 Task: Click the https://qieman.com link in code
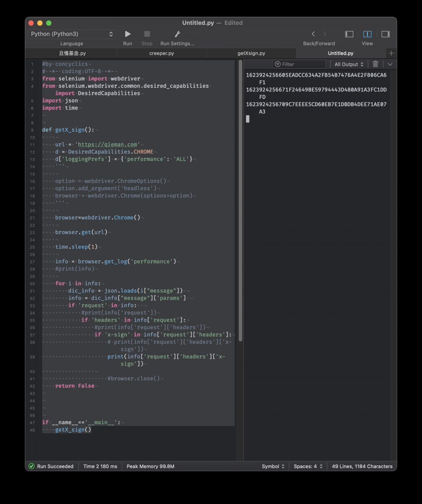click(107, 145)
